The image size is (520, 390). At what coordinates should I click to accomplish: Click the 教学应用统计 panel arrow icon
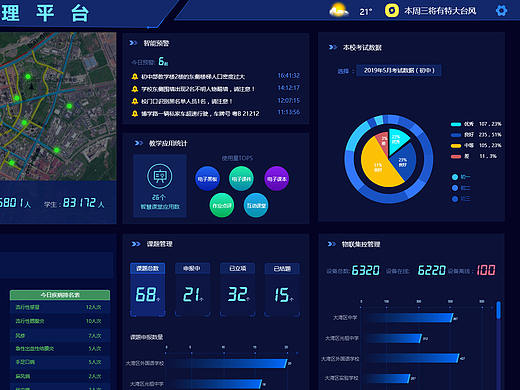pyautogui.click(x=139, y=143)
